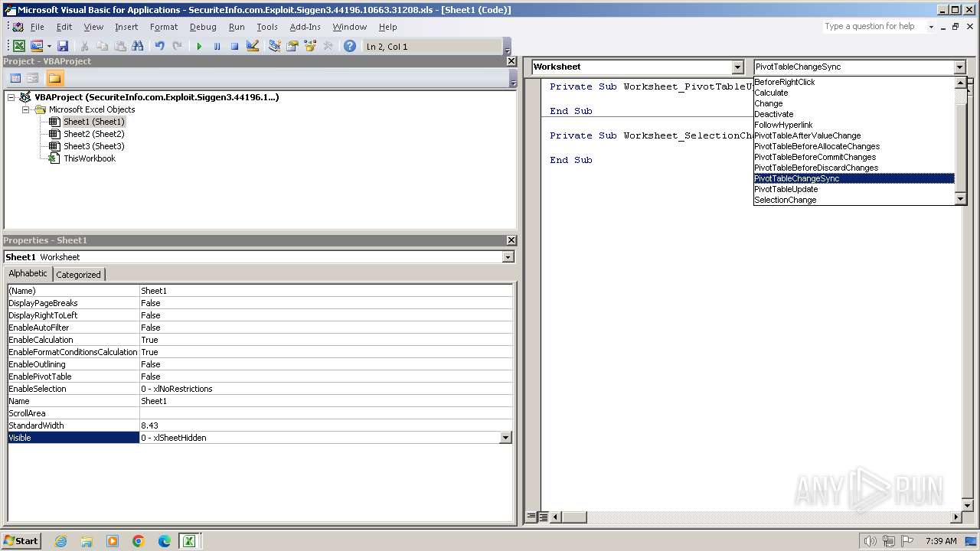Click the View Microsoft Excel toolbar icon
This screenshot has width=980, height=551.
(19, 46)
